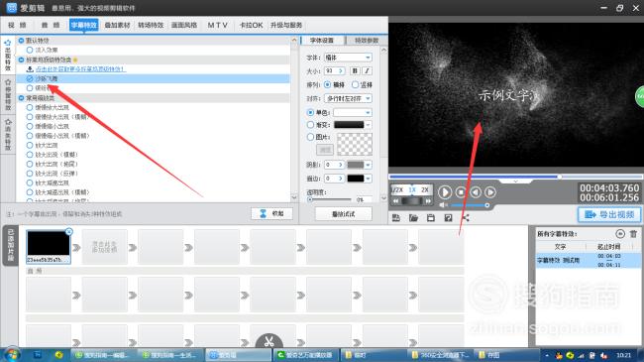644x362 pixels.
Task: Play the preview video
Action: [445, 192]
